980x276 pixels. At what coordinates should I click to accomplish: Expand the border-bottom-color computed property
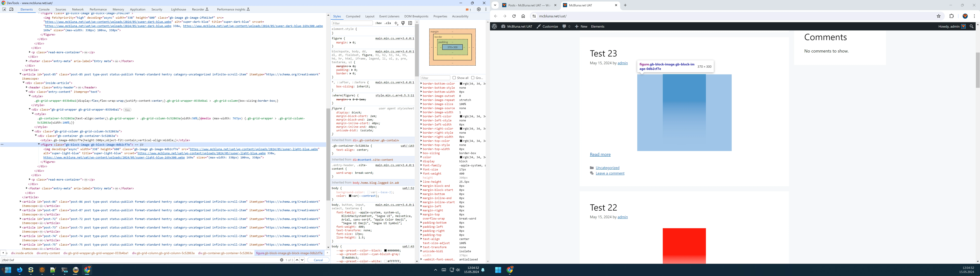(421, 83)
